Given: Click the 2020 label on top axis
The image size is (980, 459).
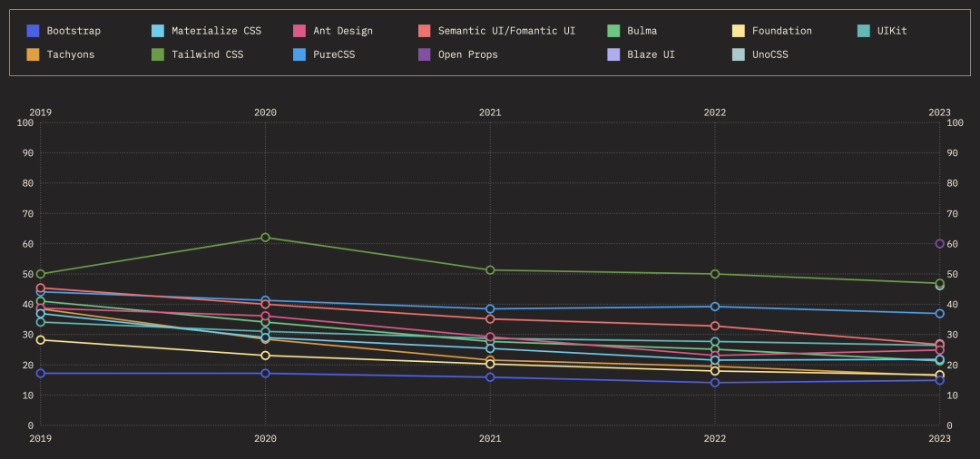Looking at the screenshot, I should (x=265, y=112).
